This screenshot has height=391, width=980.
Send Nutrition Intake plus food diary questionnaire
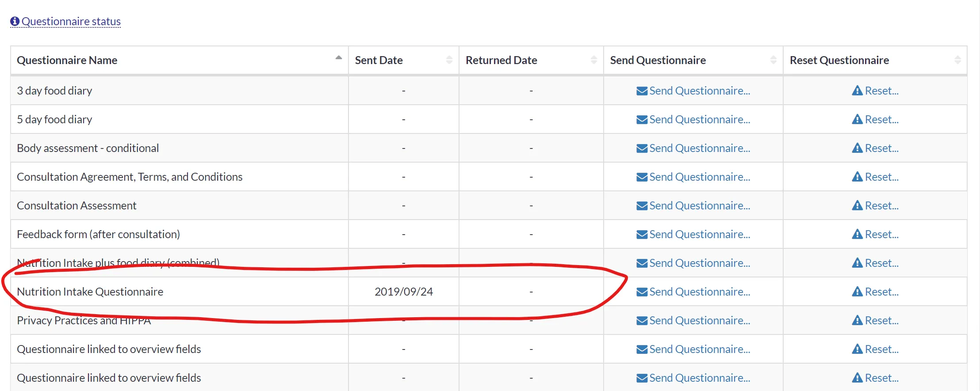tap(699, 263)
